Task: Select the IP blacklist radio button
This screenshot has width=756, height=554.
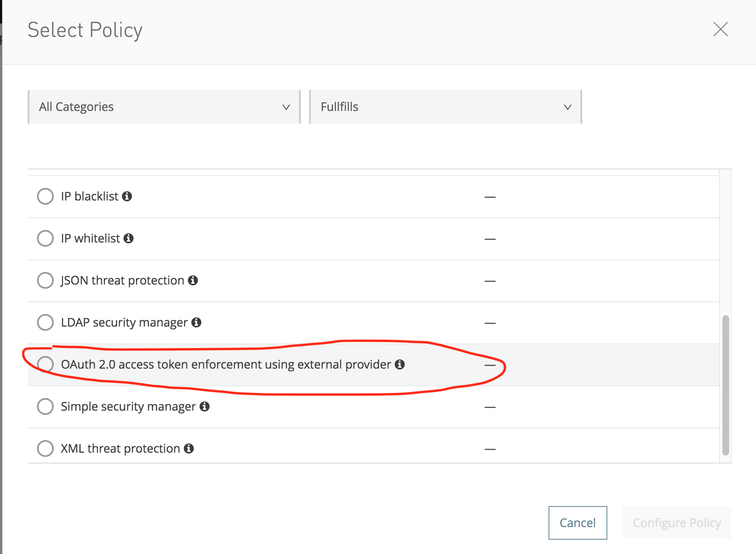Action: [x=45, y=196]
